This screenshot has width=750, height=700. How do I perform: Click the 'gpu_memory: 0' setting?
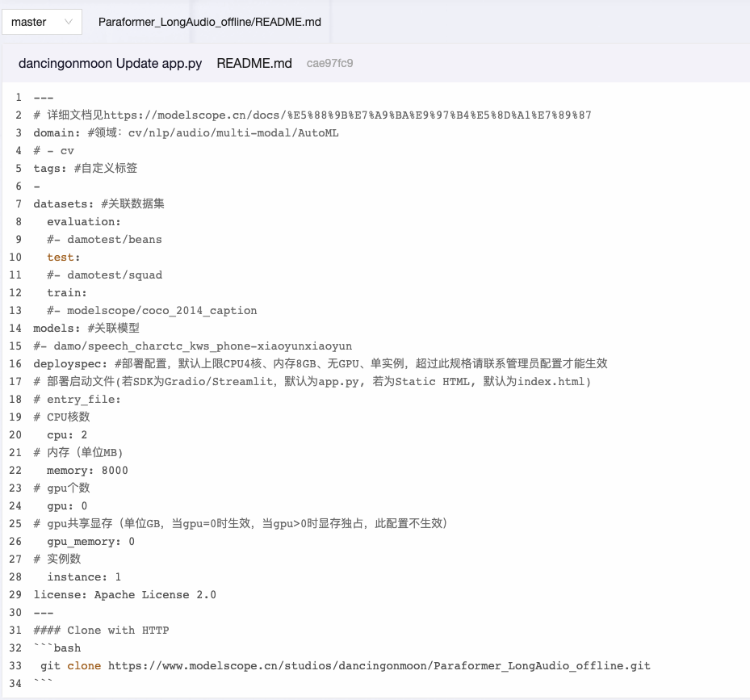click(x=90, y=542)
